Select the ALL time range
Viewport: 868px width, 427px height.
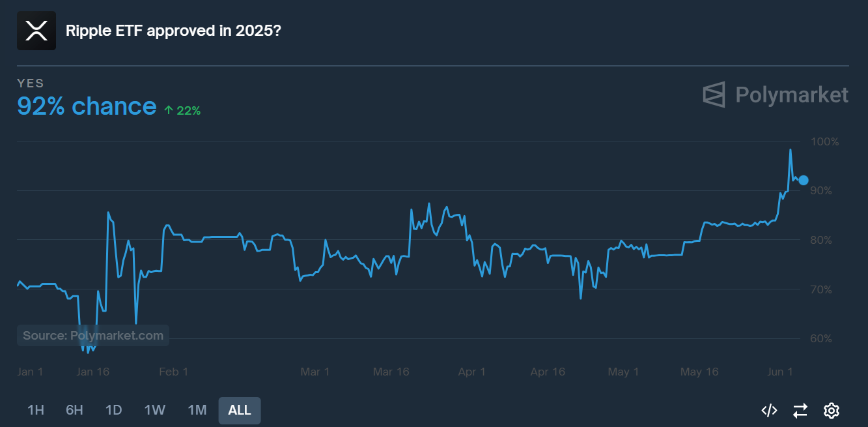[240, 410]
